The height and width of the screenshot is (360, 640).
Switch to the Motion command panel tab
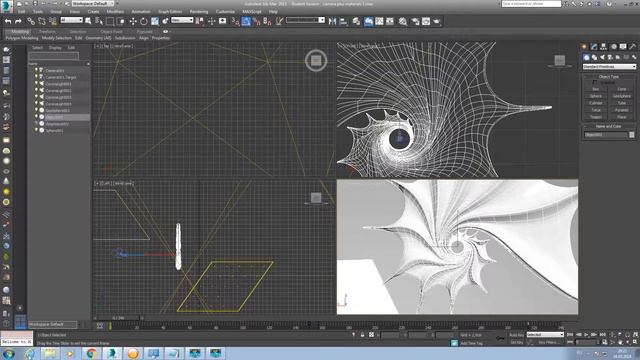coord(613,47)
